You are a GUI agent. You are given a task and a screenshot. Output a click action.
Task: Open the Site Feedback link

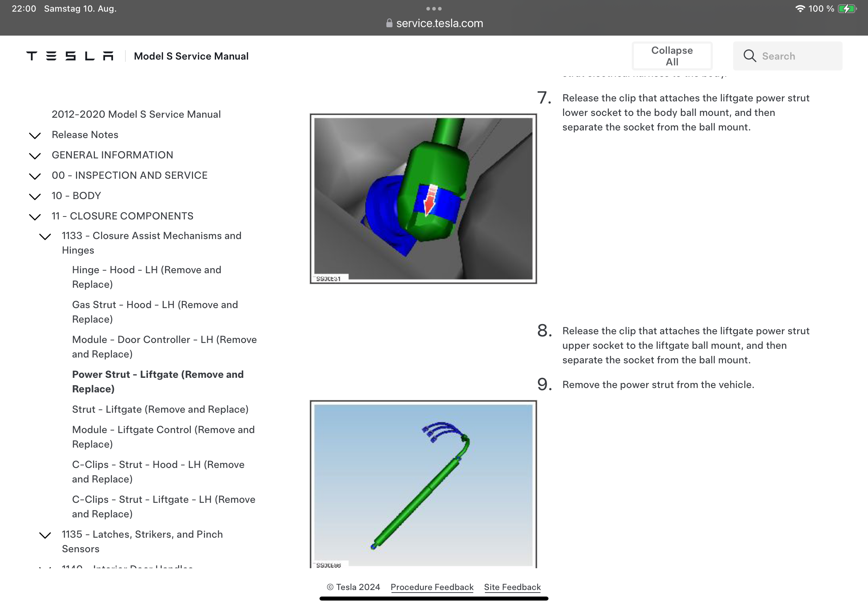click(512, 587)
